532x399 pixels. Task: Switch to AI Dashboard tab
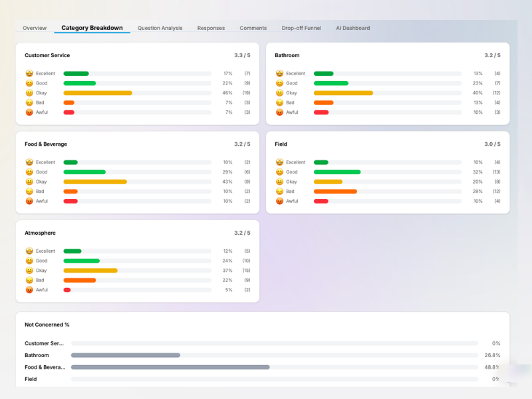coord(353,28)
